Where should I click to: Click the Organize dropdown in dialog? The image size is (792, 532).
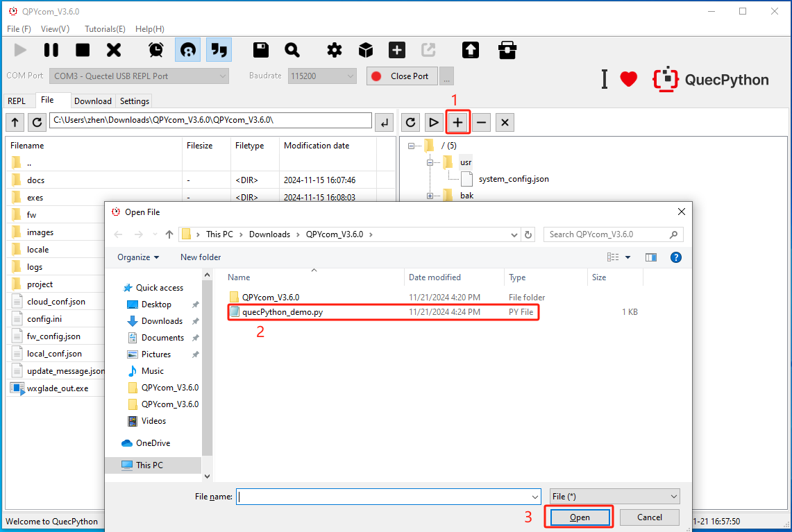click(138, 257)
